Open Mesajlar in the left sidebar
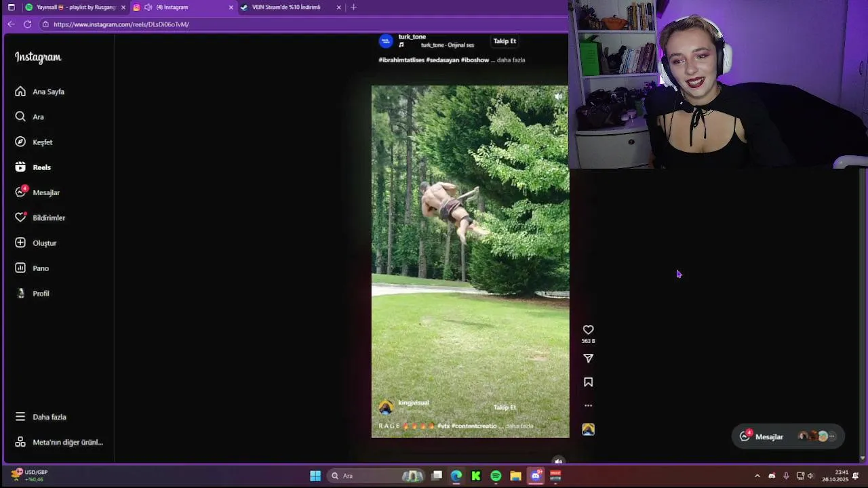Image resolution: width=868 pixels, height=488 pixels. [37, 192]
